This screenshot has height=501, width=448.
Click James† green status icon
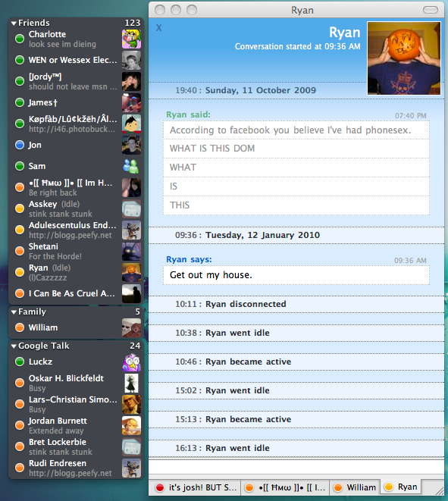coord(20,102)
